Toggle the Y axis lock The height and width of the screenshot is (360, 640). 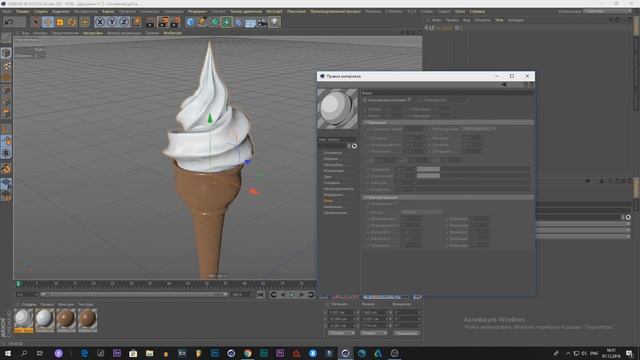click(112, 22)
